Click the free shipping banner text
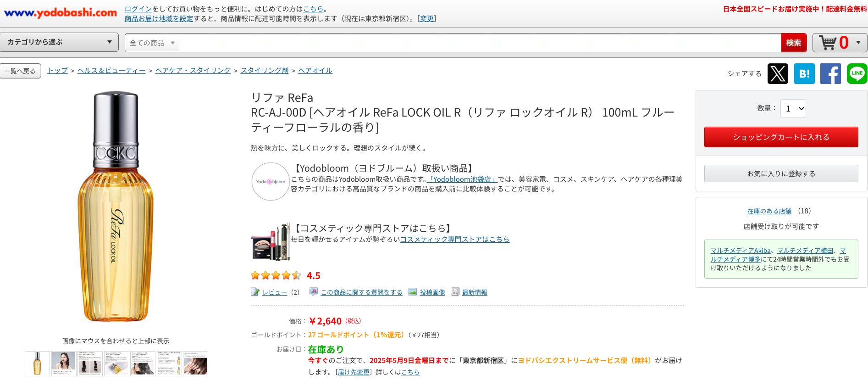Screen dimensions: 868x380 pos(795,9)
